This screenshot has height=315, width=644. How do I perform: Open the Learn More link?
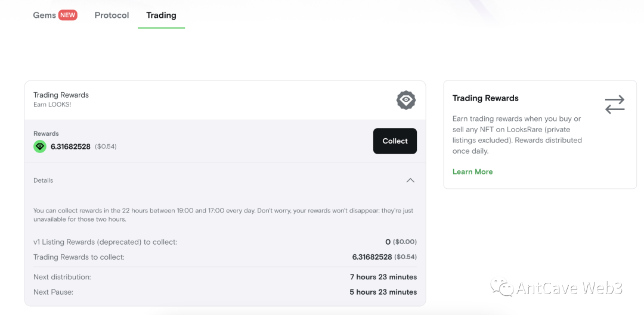[x=472, y=171]
